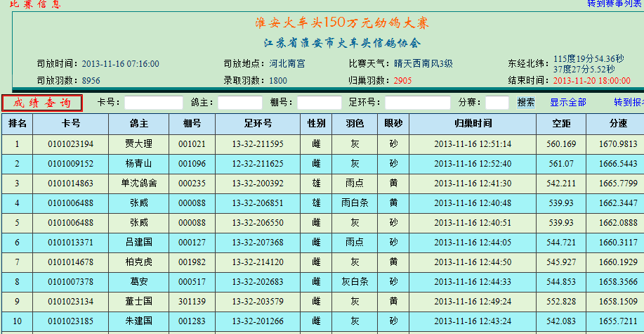The image size is (644, 334).
Task: Click the 排名 column header
Action: pos(18,124)
